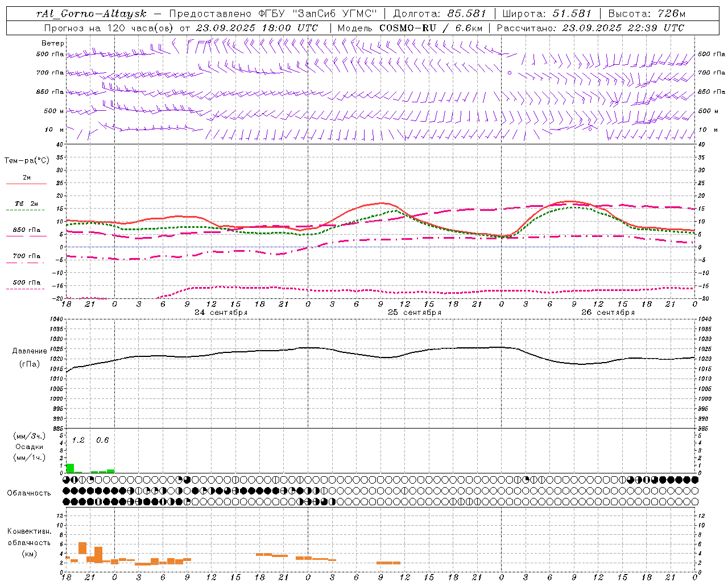Image resolution: width=728 pixels, height=582 pixels.
Task: Click the forecast start 23.09.2025 18:00 UTC
Action: click(257, 28)
